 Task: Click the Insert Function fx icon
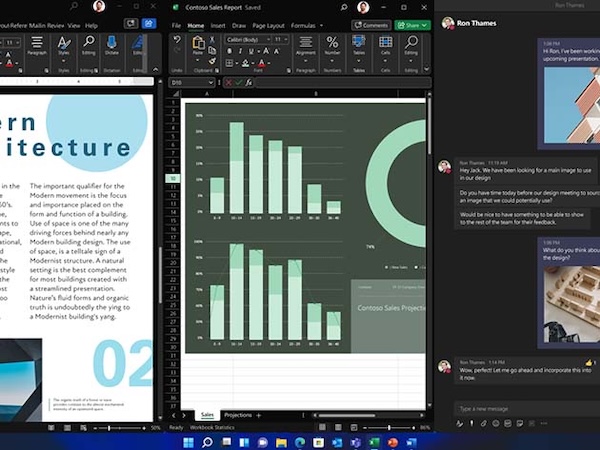pos(248,83)
